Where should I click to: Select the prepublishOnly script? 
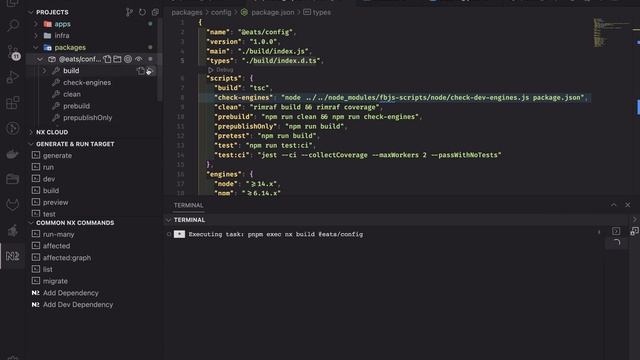(88, 118)
